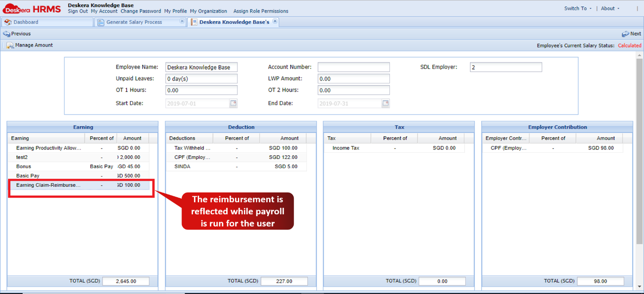Open the Start Date calendar picker icon
Image resolution: width=644 pixels, height=294 pixels.
point(233,103)
